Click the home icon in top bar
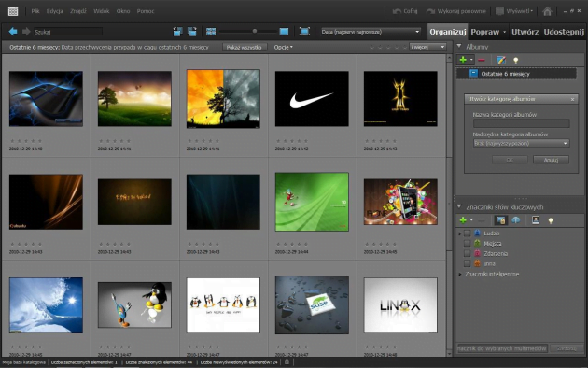Image resolution: width=588 pixels, height=368 pixels. [x=547, y=11]
